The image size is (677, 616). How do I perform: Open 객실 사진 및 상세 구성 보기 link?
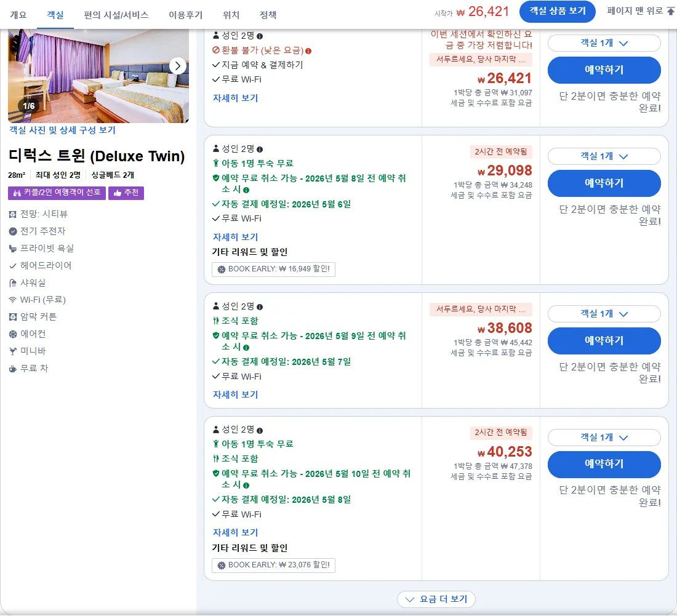click(x=63, y=130)
